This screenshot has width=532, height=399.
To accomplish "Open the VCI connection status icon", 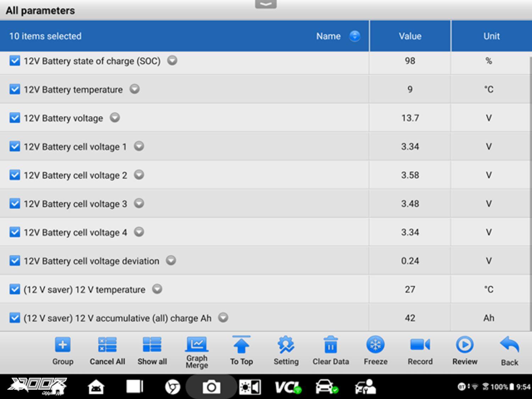I will click(x=288, y=387).
